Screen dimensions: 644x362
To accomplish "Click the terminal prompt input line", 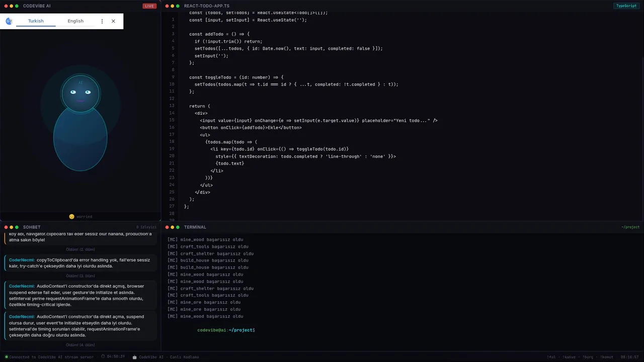I will [x=302, y=330].
